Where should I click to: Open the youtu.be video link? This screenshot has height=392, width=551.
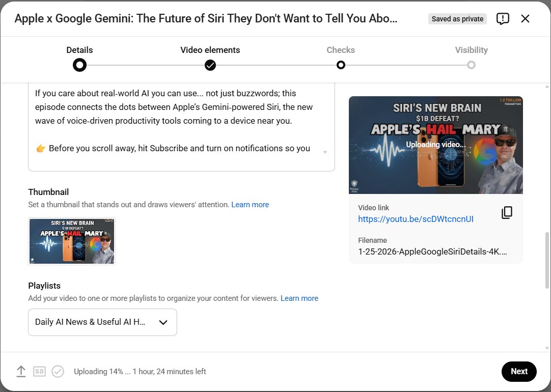pos(416,219)
